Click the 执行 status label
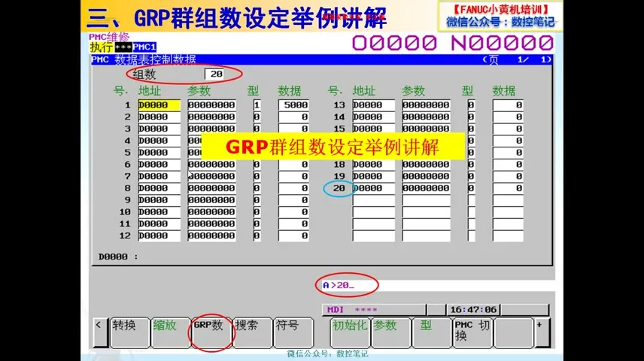The image size is (644, 361). 101,47
